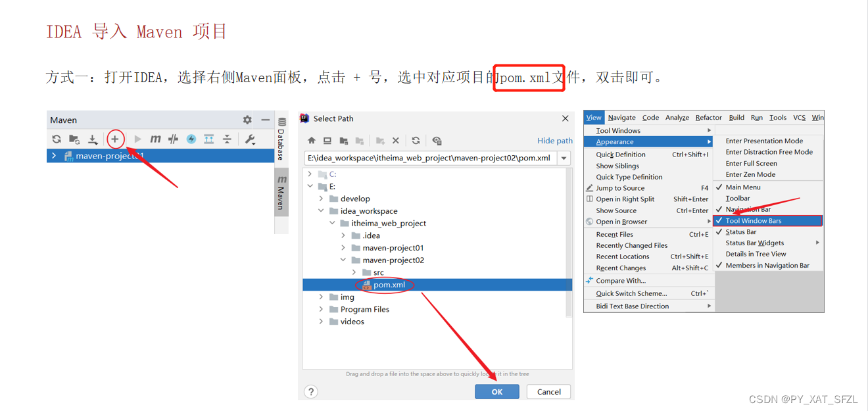Click the Run Maven Build play icon
The image size is (868, 411).
tap(137, 139)
